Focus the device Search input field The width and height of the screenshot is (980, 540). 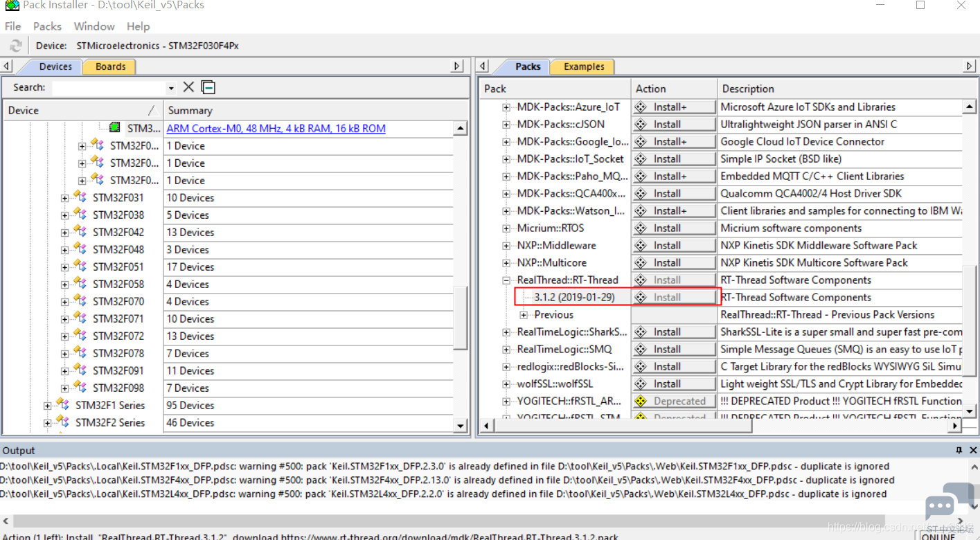click(109, 88)
